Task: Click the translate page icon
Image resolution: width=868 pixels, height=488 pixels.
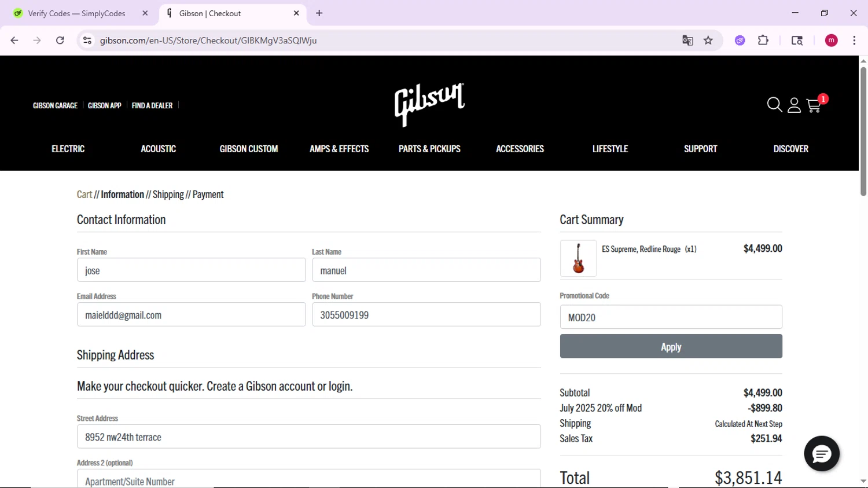Action: [687, 41]
